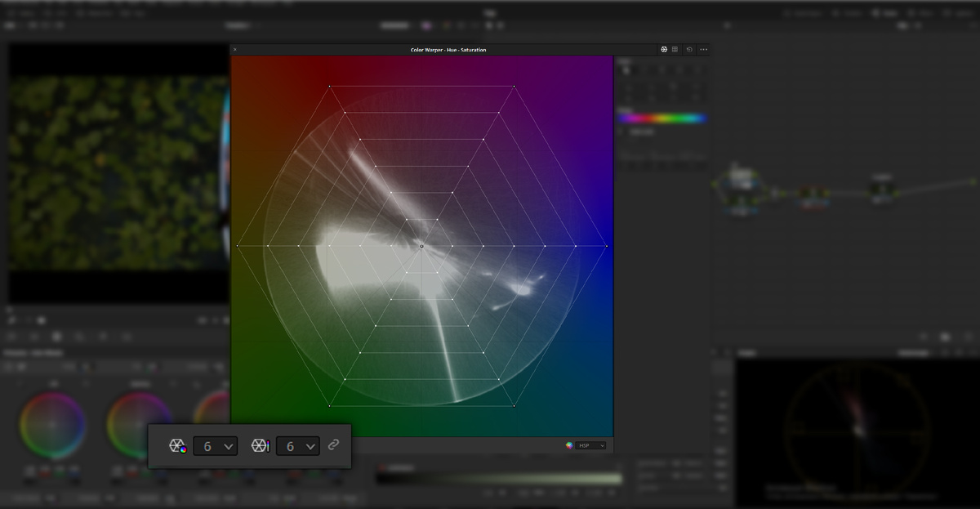
Task: Switch Color Warper to Hue-Saturation mode icon
Action: click(x=664, y=50)
